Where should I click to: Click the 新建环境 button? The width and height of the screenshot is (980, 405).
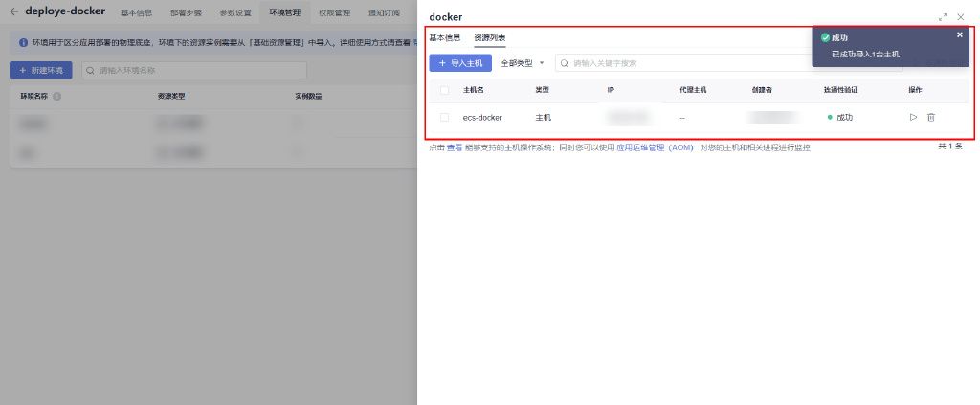click(x=40, y=71)
